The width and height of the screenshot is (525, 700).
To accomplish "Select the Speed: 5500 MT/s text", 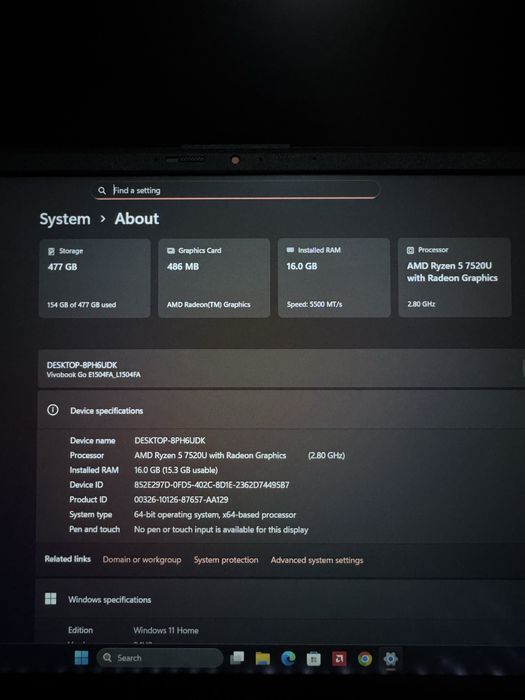I will click(x=315, y=304).
